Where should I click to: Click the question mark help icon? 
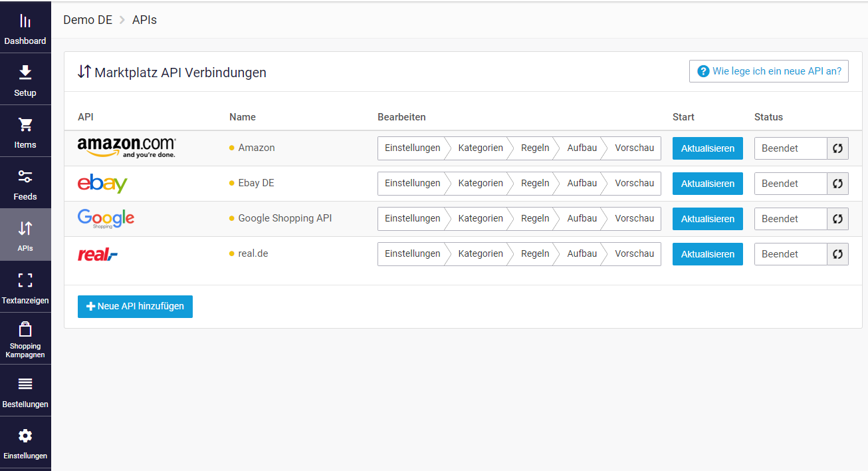click(703, 71)
